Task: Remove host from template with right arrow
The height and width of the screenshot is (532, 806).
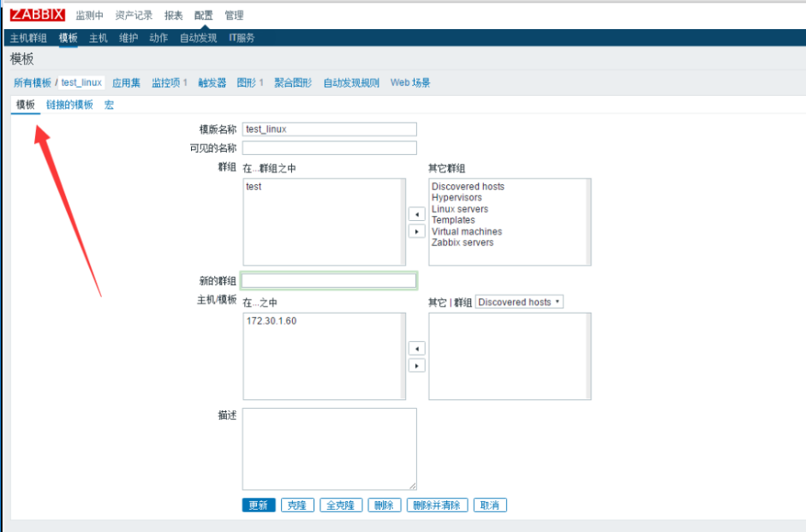Action: point(417,366)
